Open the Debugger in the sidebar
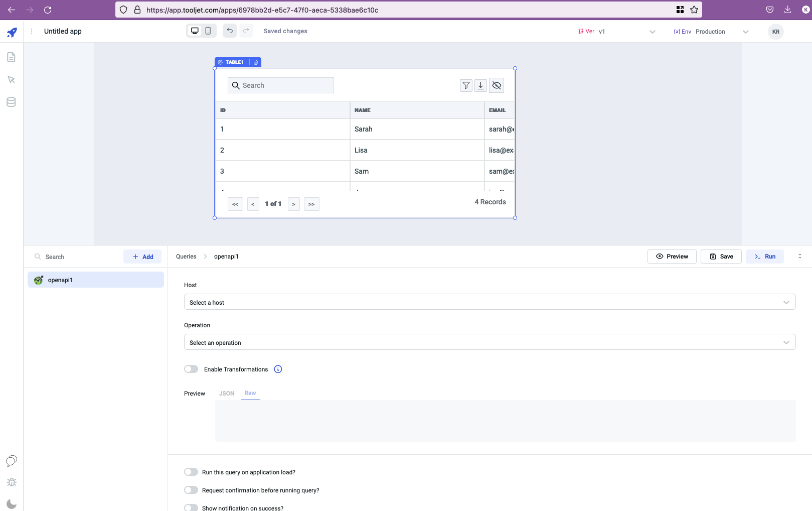The width and height of the screenshot is (812, 511). click(x=11, y=482)
